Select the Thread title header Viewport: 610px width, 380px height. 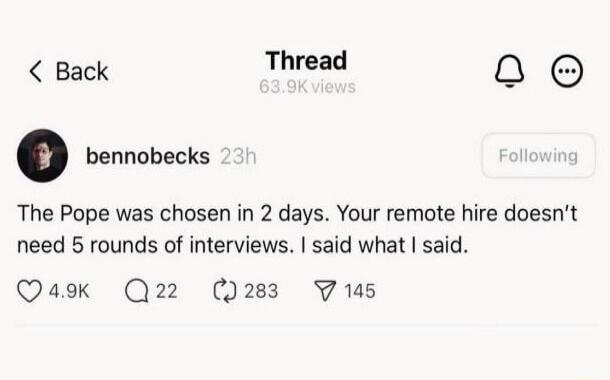[x=307, y=61]
